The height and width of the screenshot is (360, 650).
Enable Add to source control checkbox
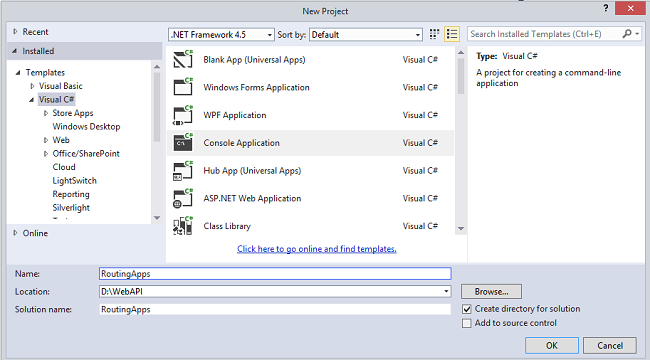click(467, 323)
